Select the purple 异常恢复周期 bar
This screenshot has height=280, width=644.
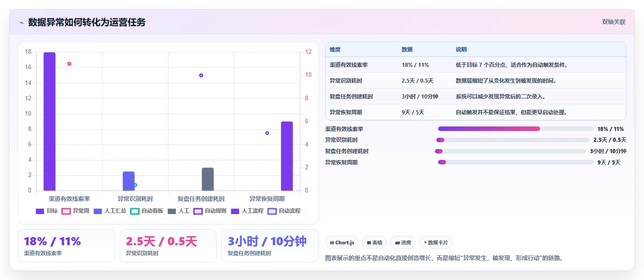287,156
